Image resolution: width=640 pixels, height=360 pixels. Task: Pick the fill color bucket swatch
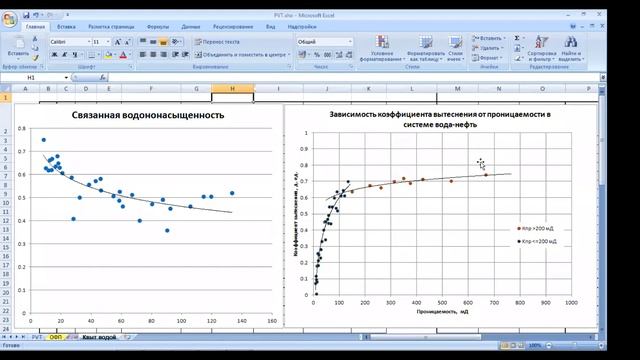coord(108,55)
